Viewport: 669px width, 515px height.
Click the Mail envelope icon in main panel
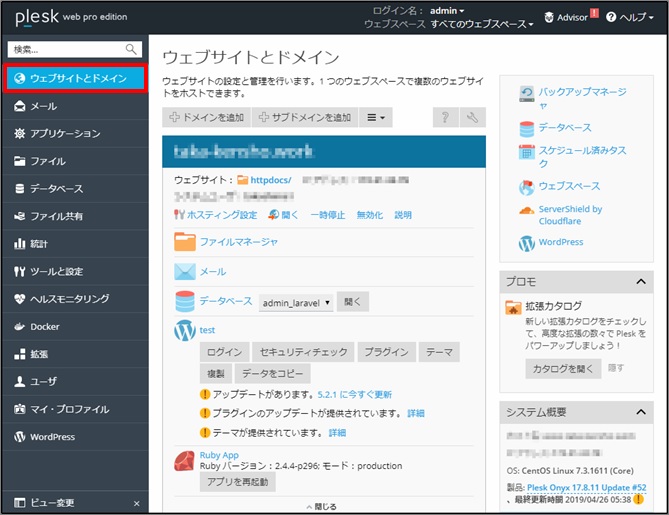point(185,271)
